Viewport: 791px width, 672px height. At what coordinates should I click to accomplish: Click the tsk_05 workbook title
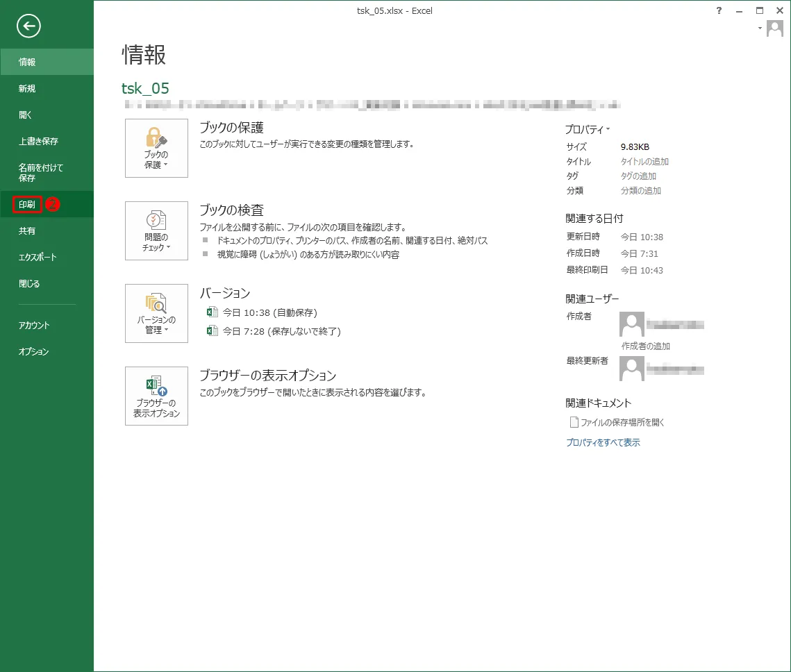[145, 88]
